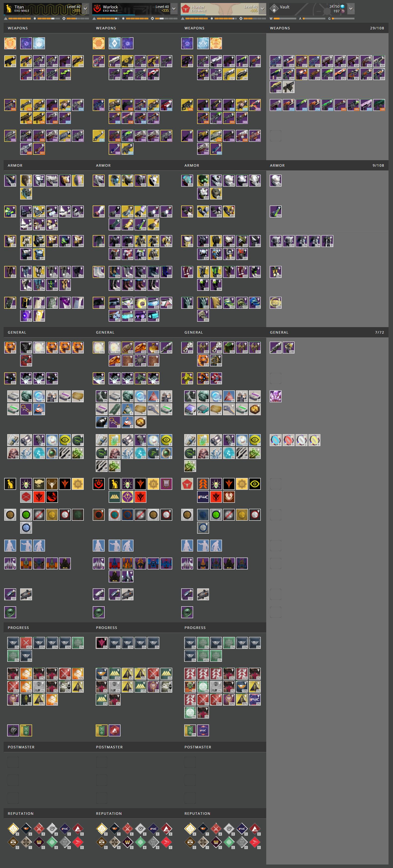
Task: Click the Hunter's green helmet in inventory
Action: click(x=203, y=181)
